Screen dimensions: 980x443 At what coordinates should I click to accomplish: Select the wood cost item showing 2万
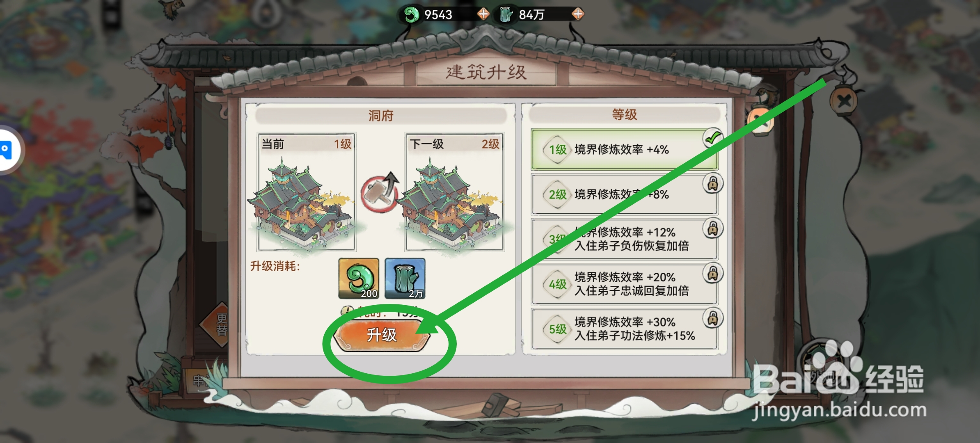[x=405, y=279]
